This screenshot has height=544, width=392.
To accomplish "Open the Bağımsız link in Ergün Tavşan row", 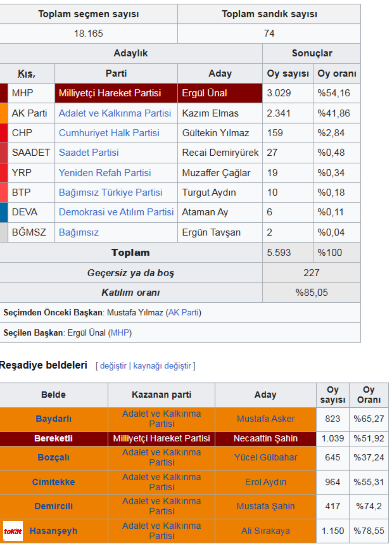I will (79, 232).
